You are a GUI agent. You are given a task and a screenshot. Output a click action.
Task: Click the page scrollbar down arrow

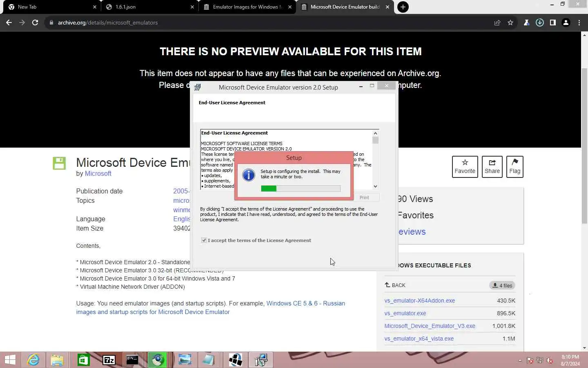pyautogui.click(x=584, y=348)
